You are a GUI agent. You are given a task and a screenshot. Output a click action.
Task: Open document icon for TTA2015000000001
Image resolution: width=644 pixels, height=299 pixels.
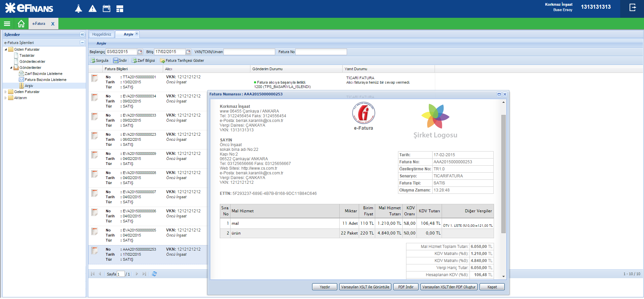pyautogui.click(x=95, y=78)
